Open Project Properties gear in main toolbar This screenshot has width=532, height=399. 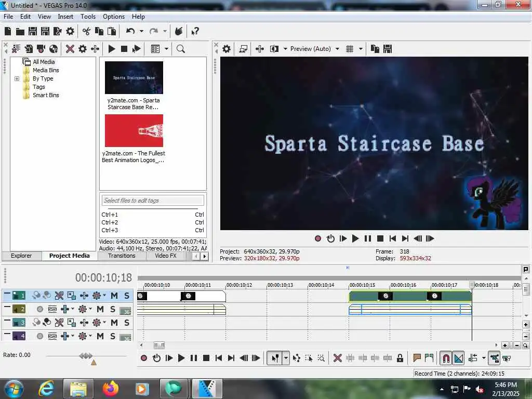click(x=70, y=31)
